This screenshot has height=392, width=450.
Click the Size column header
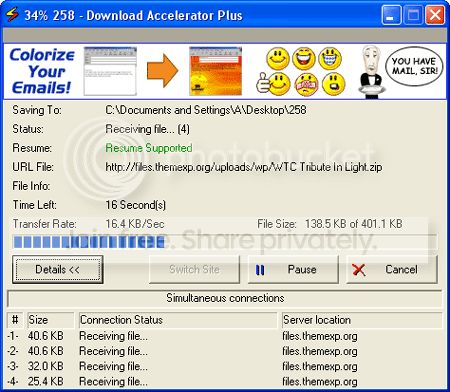[x=51, y=320]
